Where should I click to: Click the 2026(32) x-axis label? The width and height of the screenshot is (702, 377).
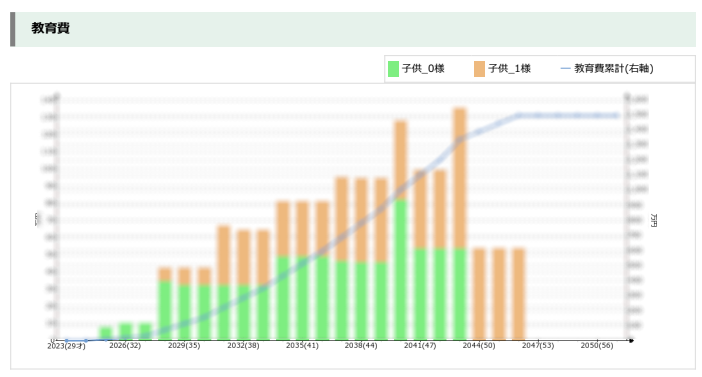(125, 345)
